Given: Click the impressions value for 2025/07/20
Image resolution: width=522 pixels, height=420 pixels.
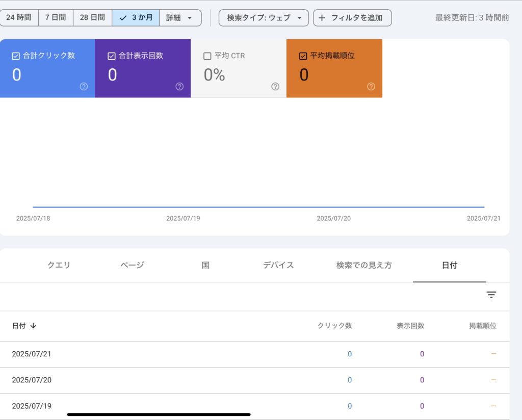Looking at the screenshot, I should click(422, 380).
